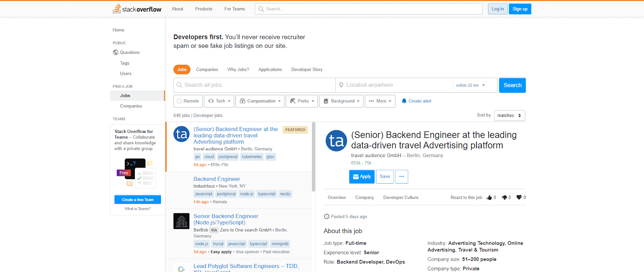Screen dimensions: 644x272
Task: Click the nestjs tag
Action: (285, 194)
